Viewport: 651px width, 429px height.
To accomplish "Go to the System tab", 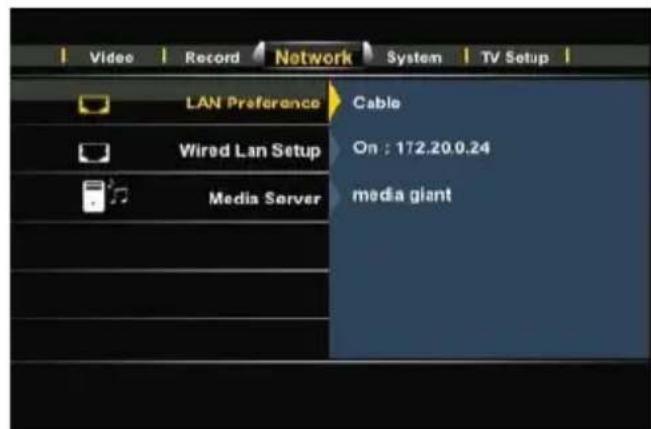I will 414,57.
